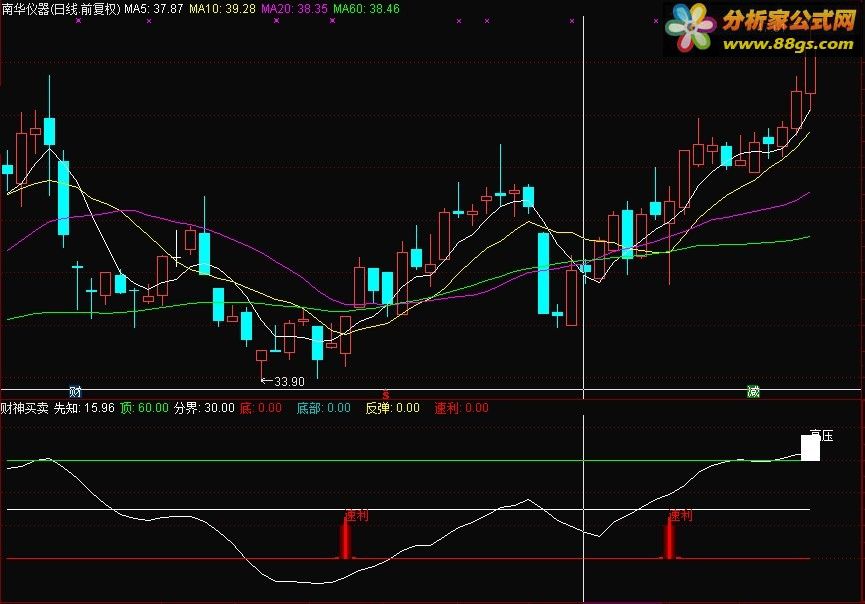The width and height of the screenshot is (865, 604).
Task: Select the MA10: 39.28 readout
Action: coord(222,9)
